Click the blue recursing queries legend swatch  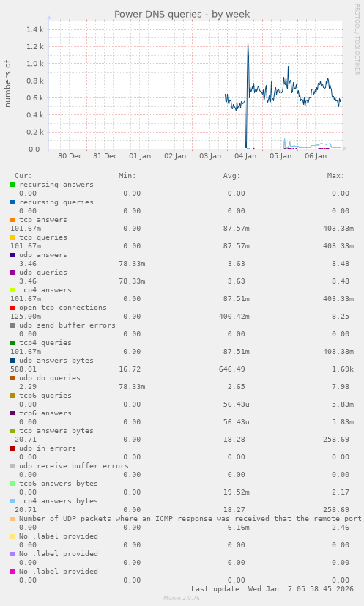(x=12, y=202)
